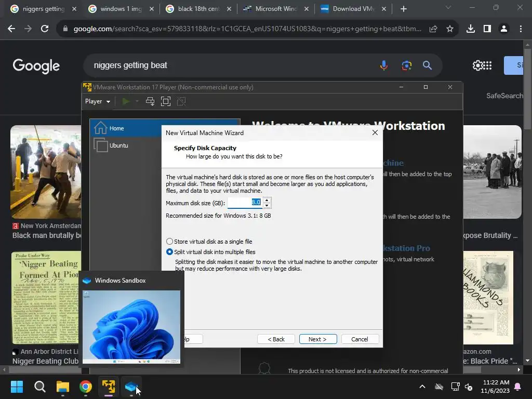This screenshot has width=532, height=399.
Task: Open clock and date in taskbar
Action: pos(495,387)
